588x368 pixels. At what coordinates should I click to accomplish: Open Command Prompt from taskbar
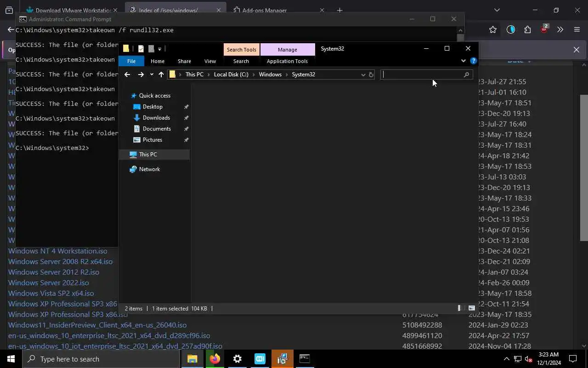305,359
